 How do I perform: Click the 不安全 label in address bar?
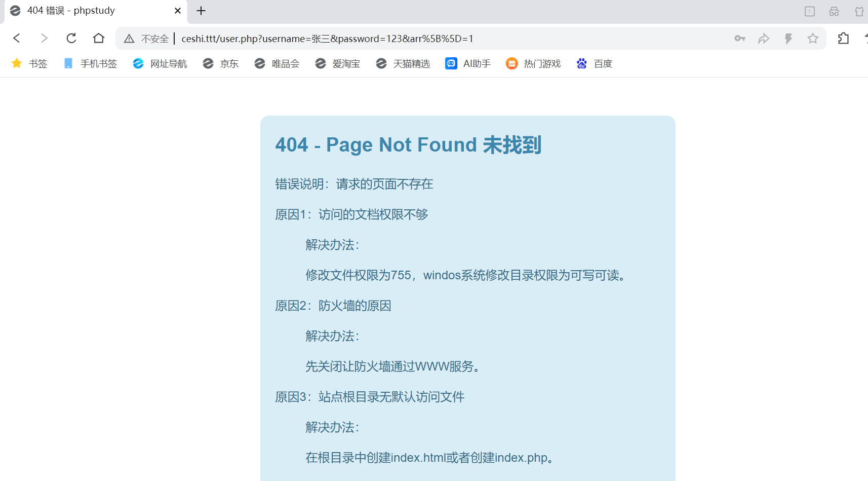(155, 39)
